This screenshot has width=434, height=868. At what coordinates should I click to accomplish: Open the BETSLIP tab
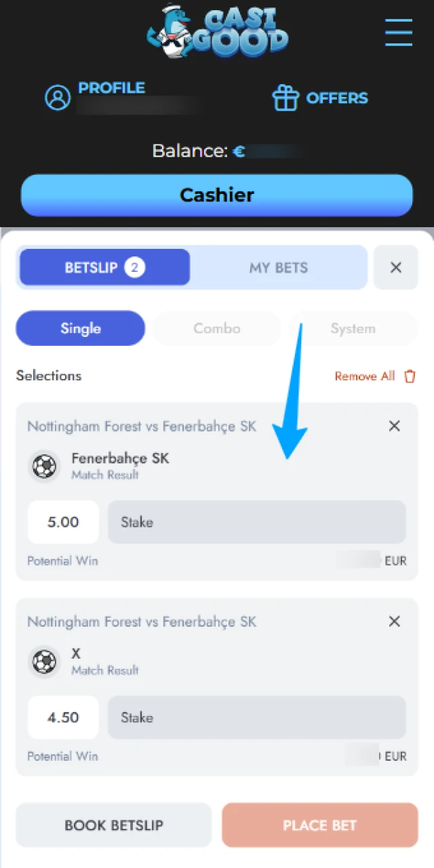pos(104,267)
